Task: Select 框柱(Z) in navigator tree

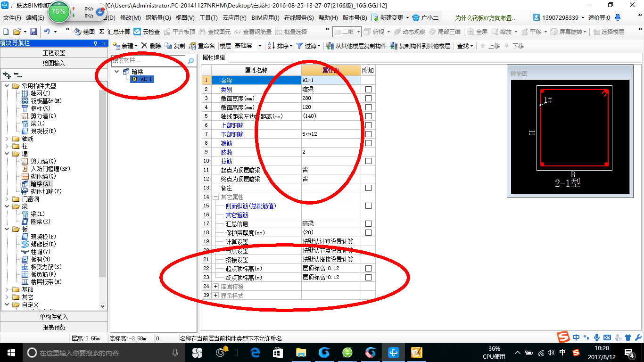Action: [36, 108]
